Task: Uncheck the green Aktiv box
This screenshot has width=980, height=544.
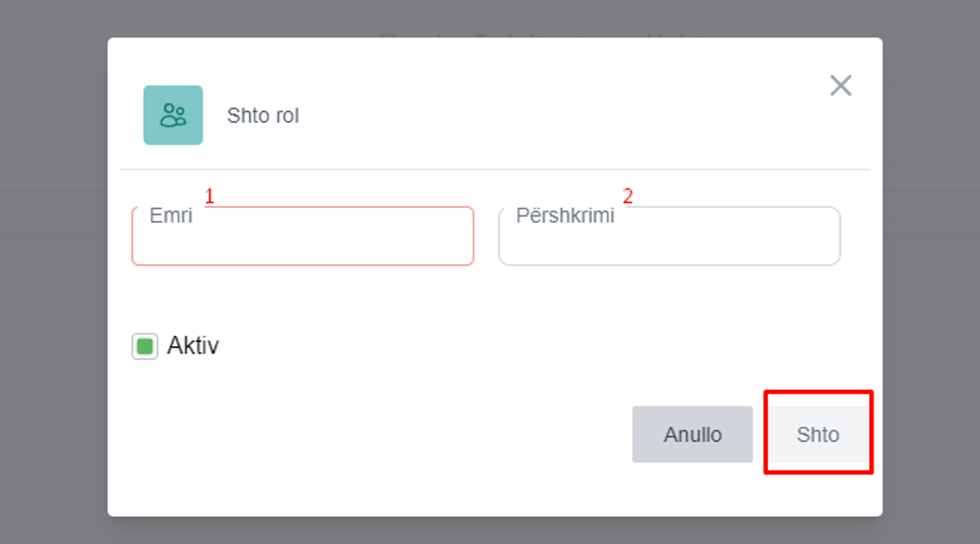Action: tap(145, 346)
